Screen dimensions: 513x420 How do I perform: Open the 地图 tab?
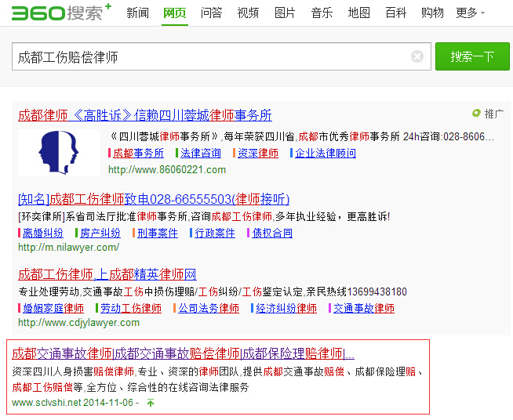pos(358,13)
